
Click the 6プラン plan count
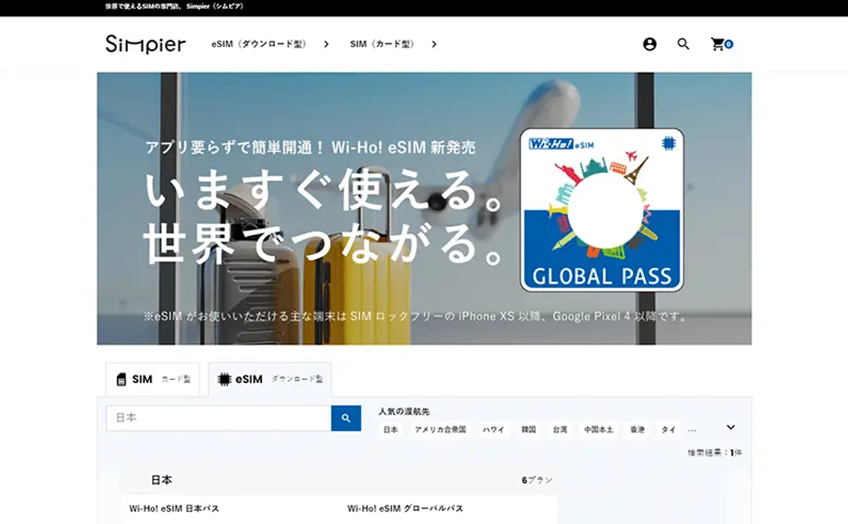coord(537,480)
